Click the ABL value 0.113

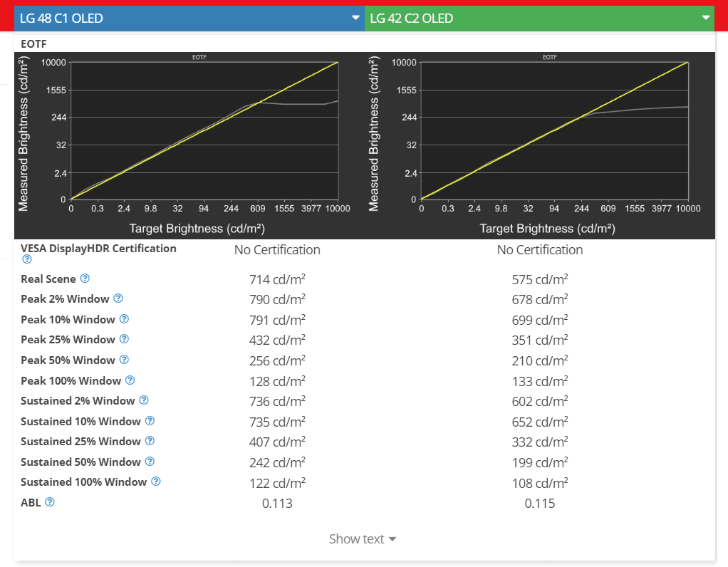277,503
